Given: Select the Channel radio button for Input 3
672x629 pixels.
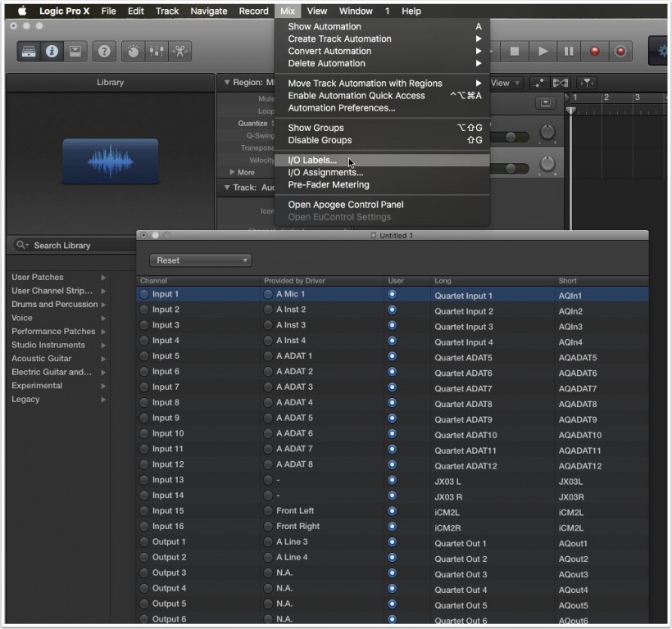Looking at the screenshot, I should (144, 325).
